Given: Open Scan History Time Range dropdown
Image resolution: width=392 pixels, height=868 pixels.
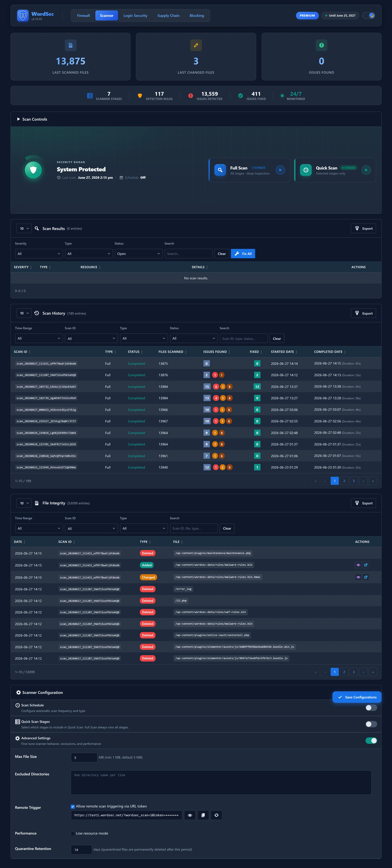Looking at the screenshot, I should click(x=39, y=338).
